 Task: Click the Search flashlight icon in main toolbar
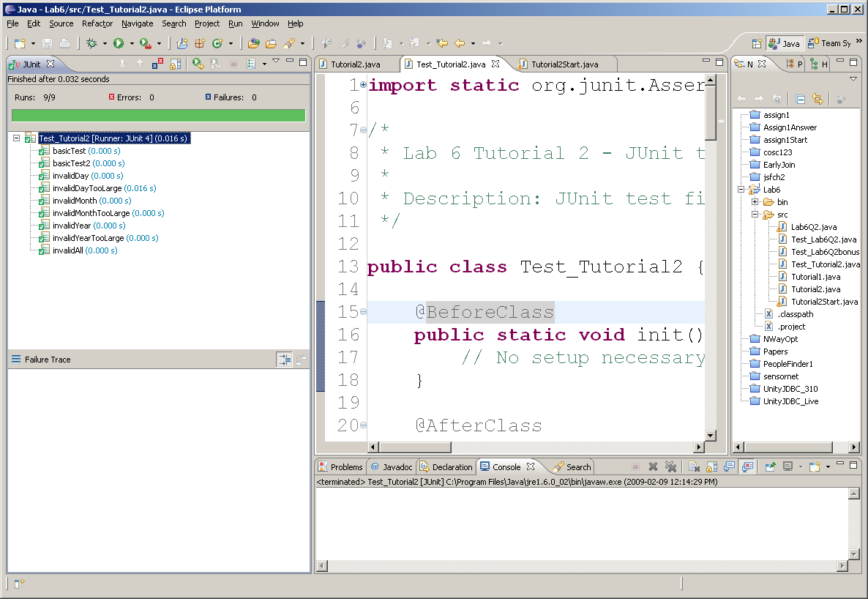pos(290,43)
